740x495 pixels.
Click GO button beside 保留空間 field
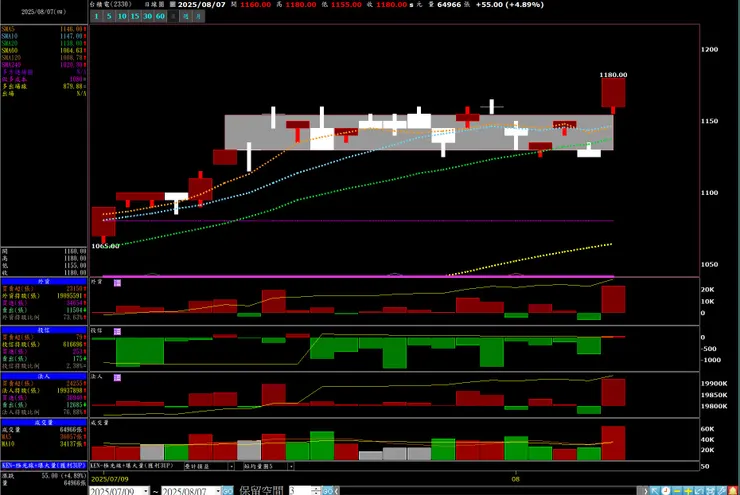[327, 491]
